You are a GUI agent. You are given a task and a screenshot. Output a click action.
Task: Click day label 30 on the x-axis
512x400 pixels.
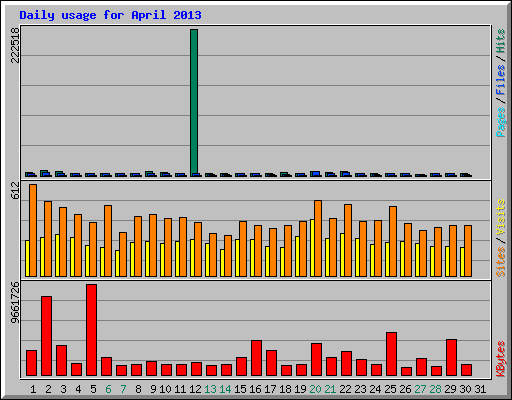(465, 389)
